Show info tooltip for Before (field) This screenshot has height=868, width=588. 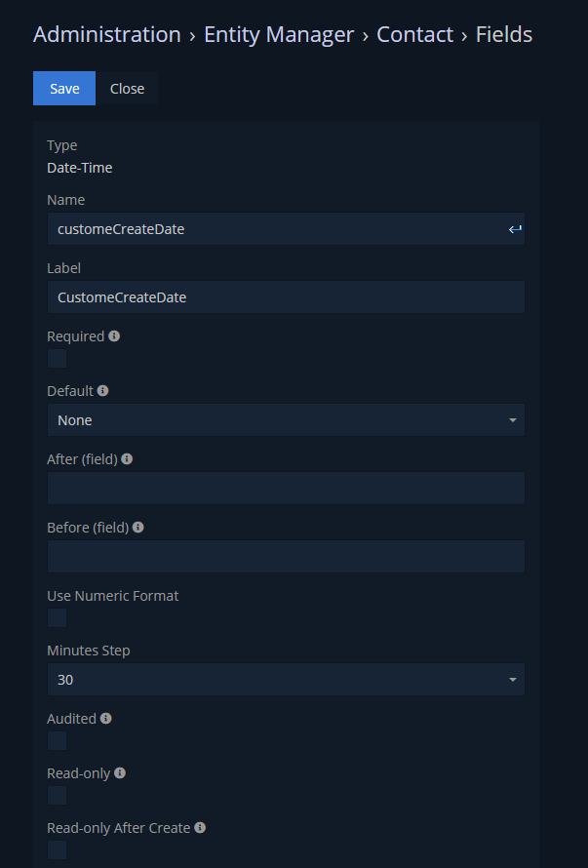[138, 527]
